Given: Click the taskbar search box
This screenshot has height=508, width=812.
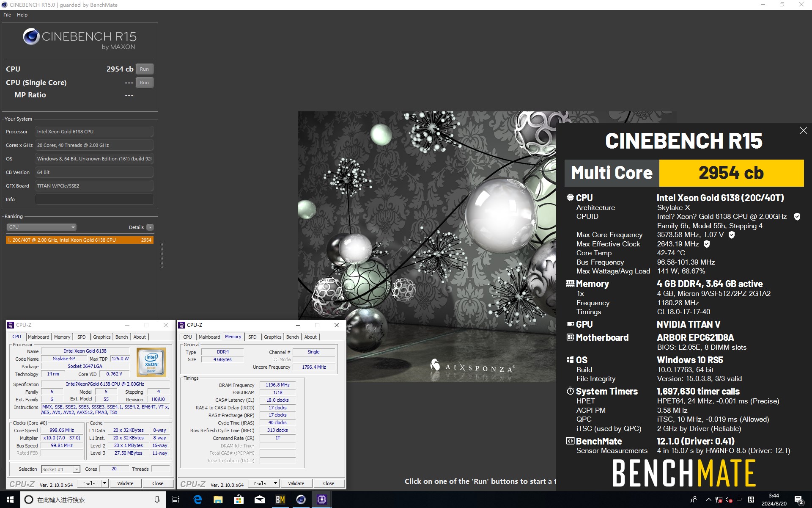Looking at the screenshot, I should pyautogui.click(x=92, y=500).
